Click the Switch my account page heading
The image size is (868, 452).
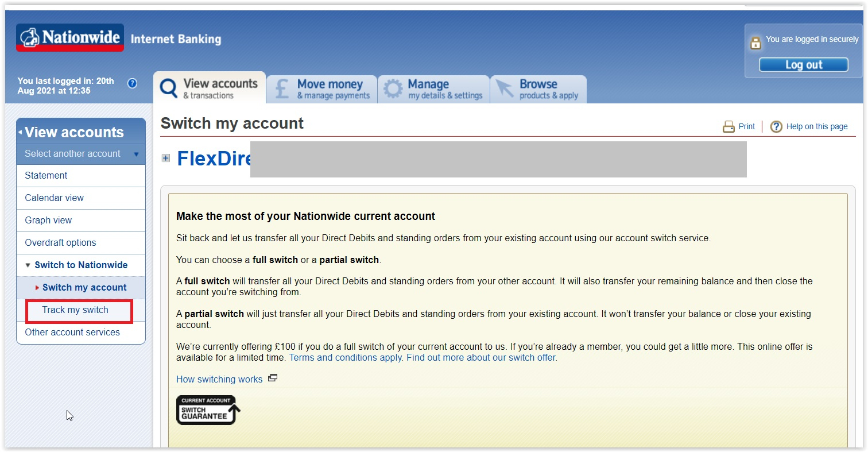click(232, 123)
